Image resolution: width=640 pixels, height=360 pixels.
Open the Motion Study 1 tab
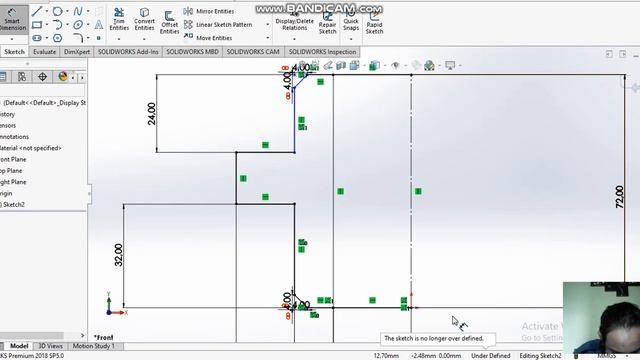(x=93, y=346)
